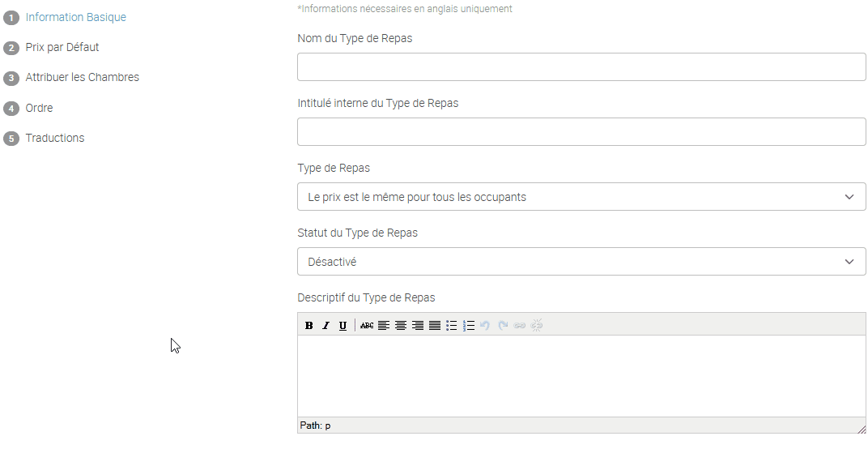Go to the Attribuer les Chambres step
The width and height of the screenshot is (868, 449).
click(x=82, y=78)
